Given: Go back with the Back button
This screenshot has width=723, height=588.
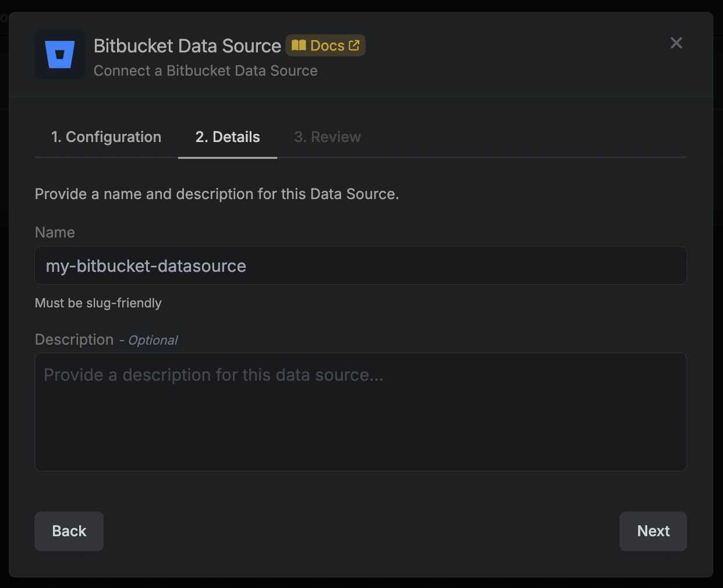Looking at the screenshot, I should [69, 531].
